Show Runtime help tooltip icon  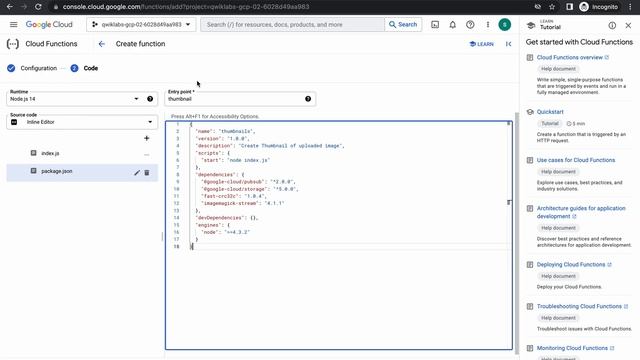pyautogui.click(x=150, y=99)
